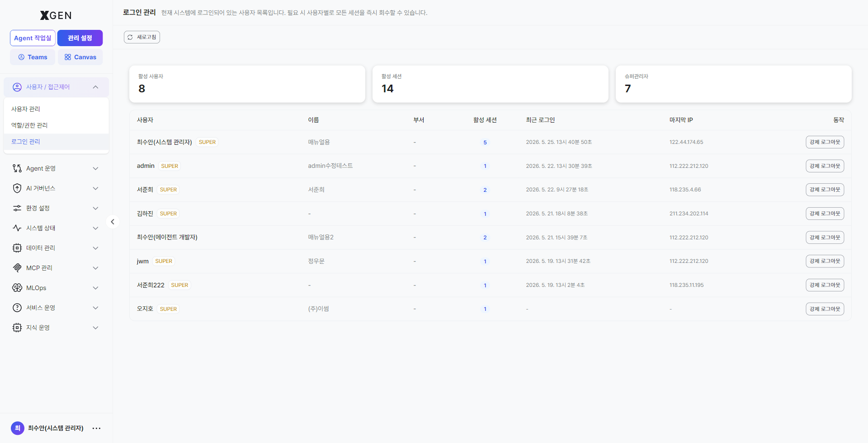Force logout 서준희222 user
The image size is (868, 443).
click(x=825, y=285)
